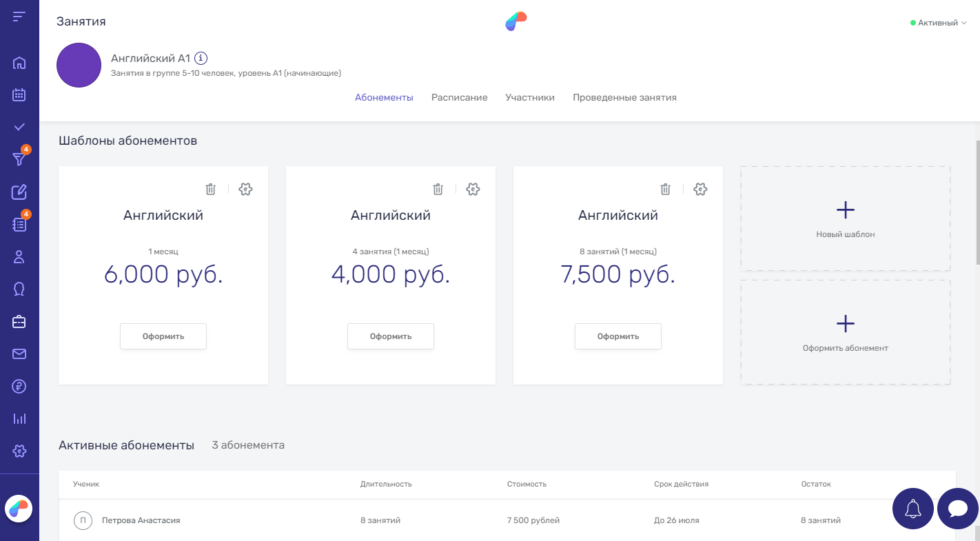Image resolution: width=980 pixels, height=541 pixels.
Task: Delete the 4,000 руб. template
Action: click(438, 189)
